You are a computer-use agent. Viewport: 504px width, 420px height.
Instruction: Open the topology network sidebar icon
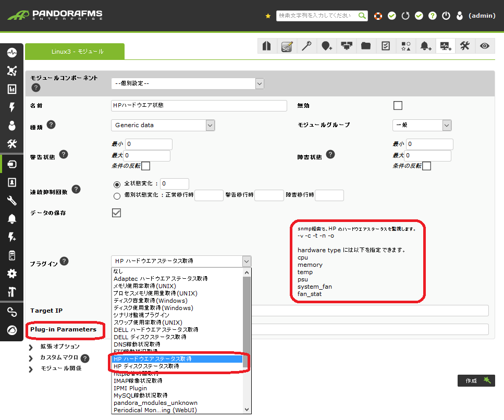[12, 71]
